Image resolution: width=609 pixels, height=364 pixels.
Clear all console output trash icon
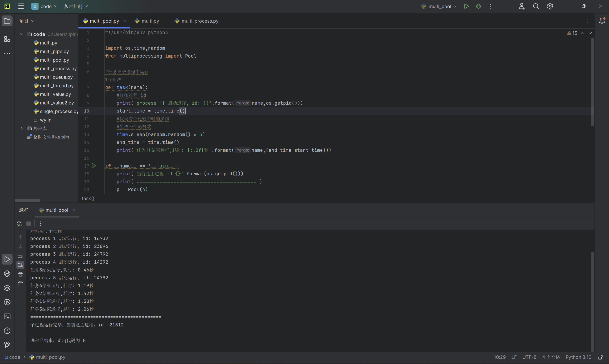[21, 284]
